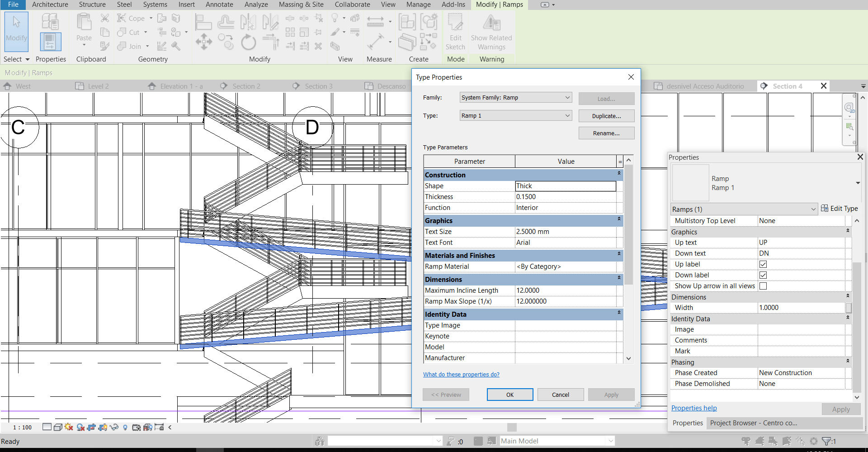Open the Visual Style cube icon
Screen dimensions: 868x452
(57, 427)
